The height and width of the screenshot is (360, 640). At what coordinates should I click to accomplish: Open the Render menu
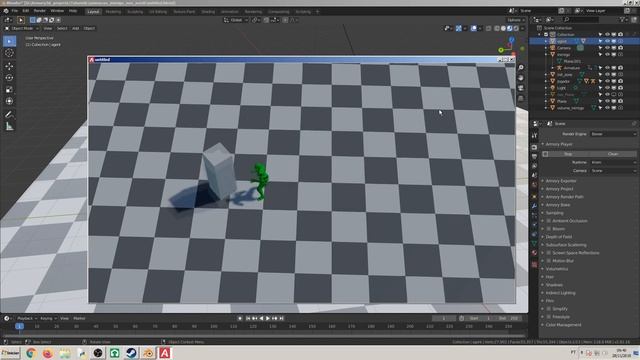click(40, 11)
